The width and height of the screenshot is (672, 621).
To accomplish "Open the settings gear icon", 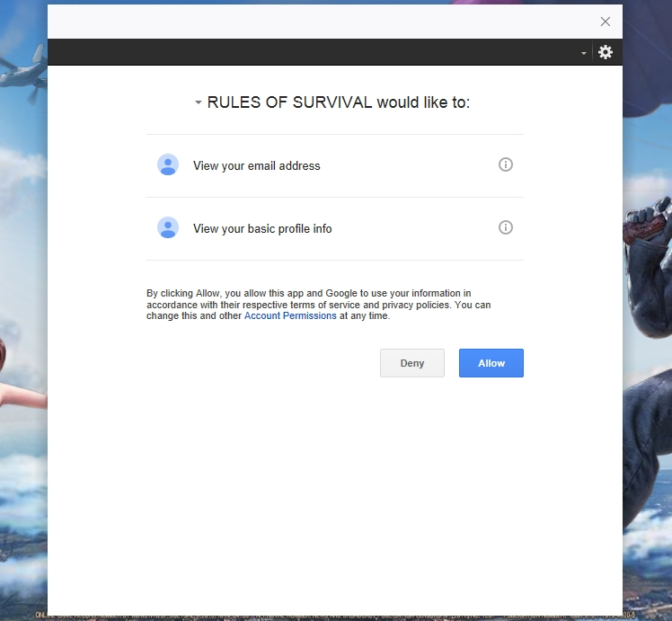I will click(606, 52).
